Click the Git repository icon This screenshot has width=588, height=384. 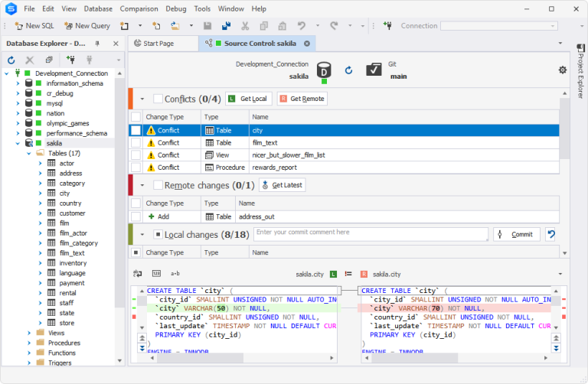pyautogui.click(x=374, y=70)
